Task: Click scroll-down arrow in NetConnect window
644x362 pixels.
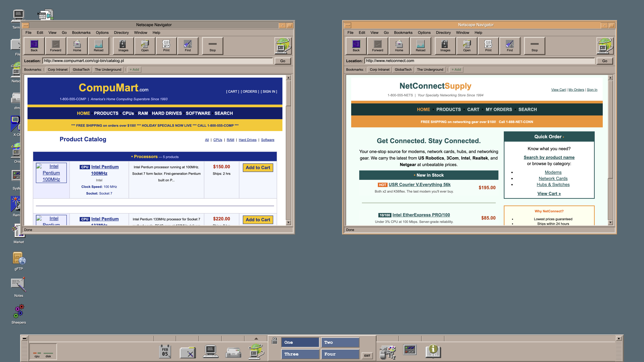Action: pos(610,222)
